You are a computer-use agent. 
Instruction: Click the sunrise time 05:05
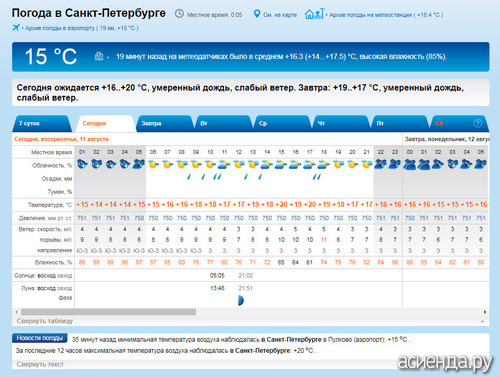pyautogui.click(x=217, y=276)
